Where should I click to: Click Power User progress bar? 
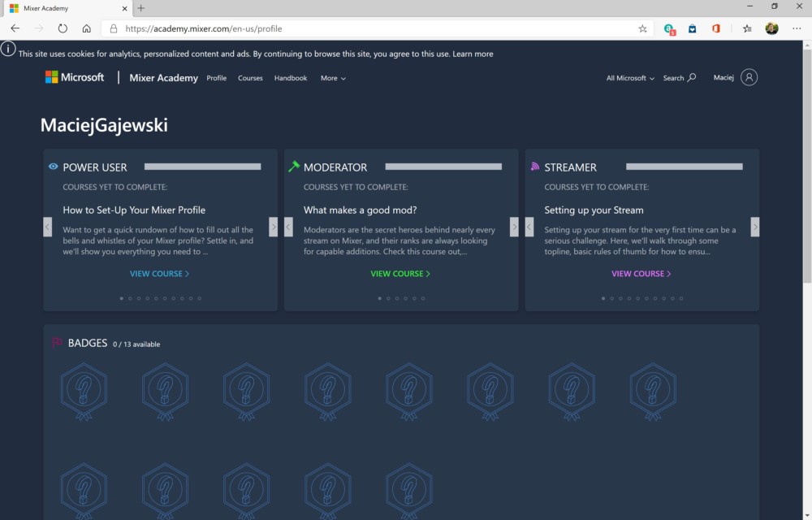pos(202,167)
